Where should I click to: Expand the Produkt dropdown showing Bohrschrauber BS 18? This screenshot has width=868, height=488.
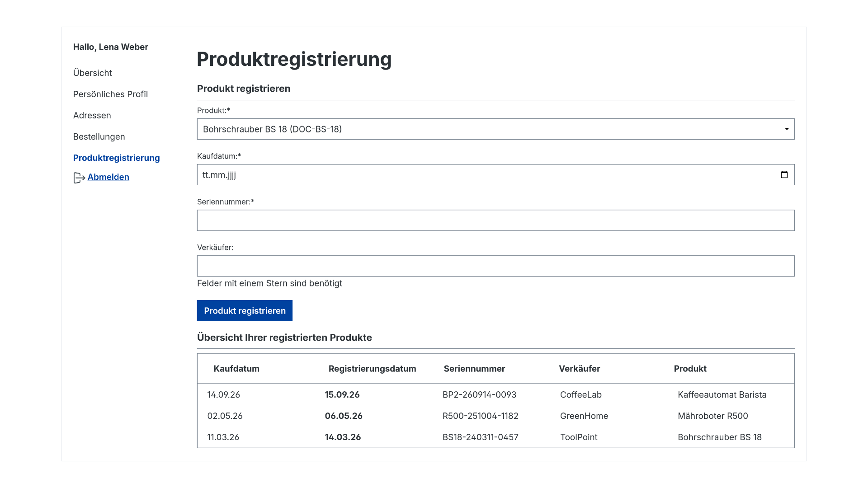click(495, 129)
